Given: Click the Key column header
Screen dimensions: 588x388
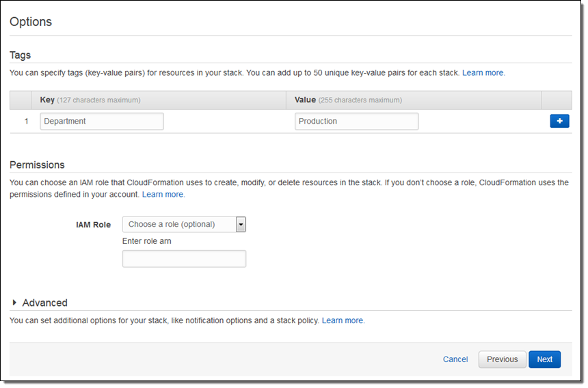Looking at the screenshot, I should coord(48,100).
